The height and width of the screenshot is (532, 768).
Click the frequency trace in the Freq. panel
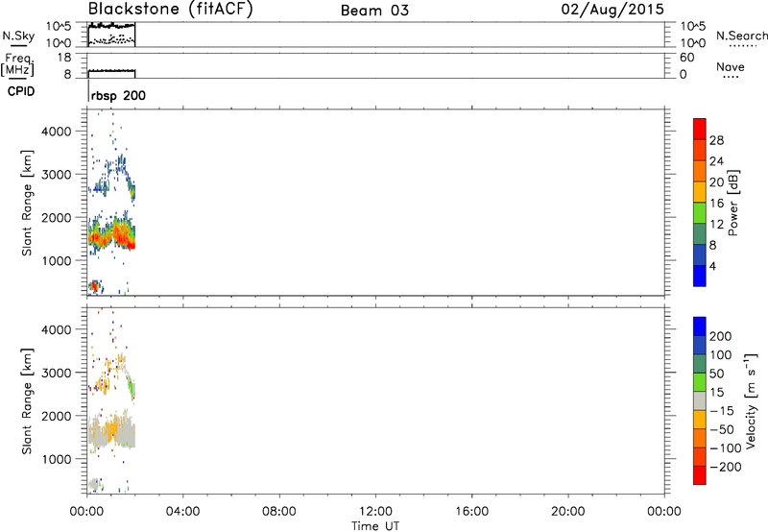point(111,71)
